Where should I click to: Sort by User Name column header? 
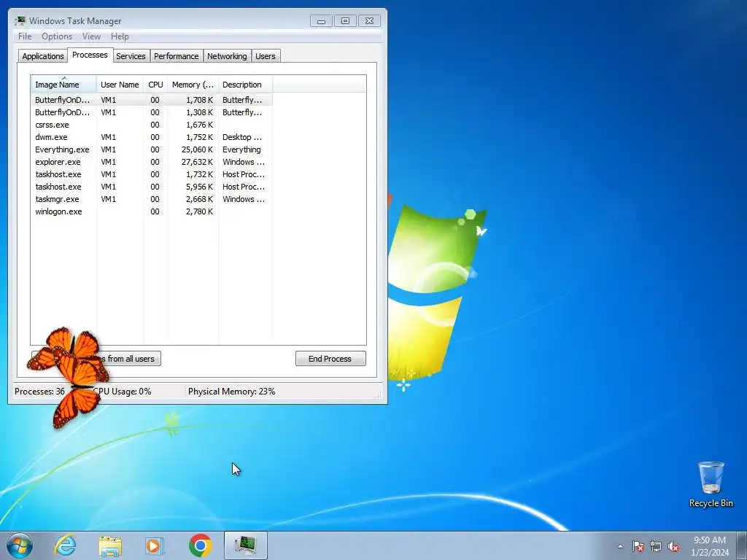coord(120,85)
